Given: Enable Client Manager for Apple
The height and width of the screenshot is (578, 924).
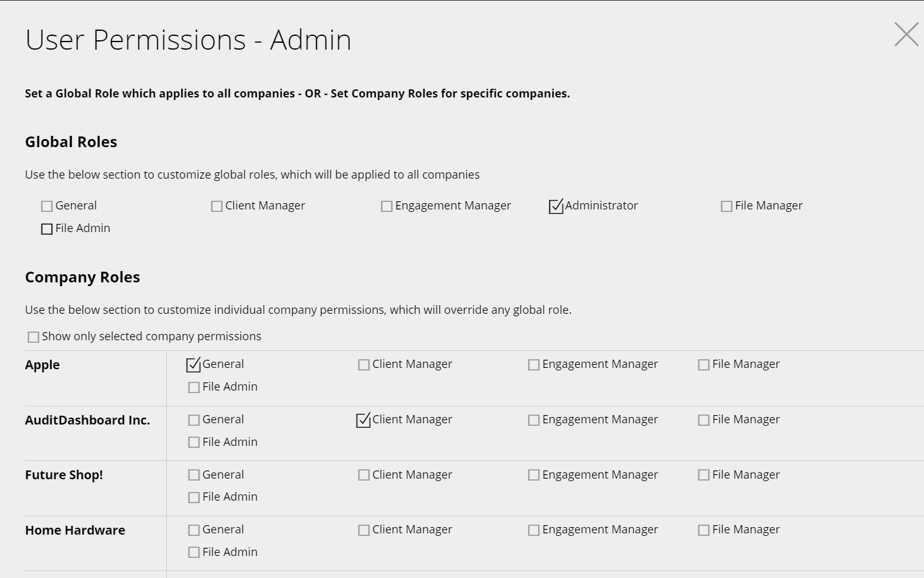Looking at the screenshot, I should pos(364,365).
